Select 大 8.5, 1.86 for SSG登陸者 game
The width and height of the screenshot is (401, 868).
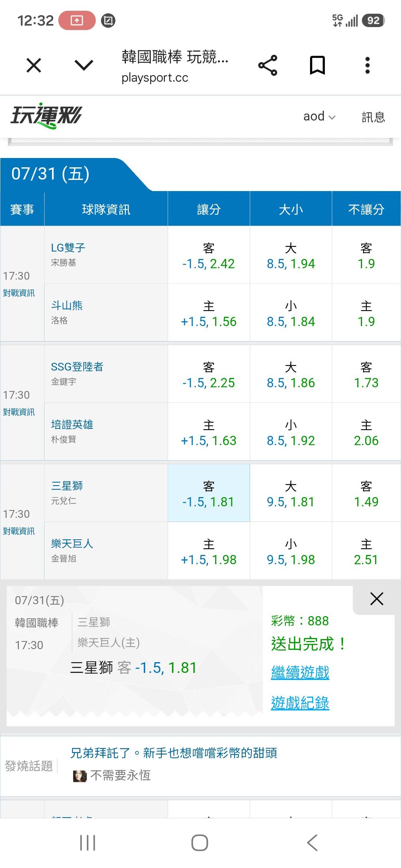pos(291,374)
